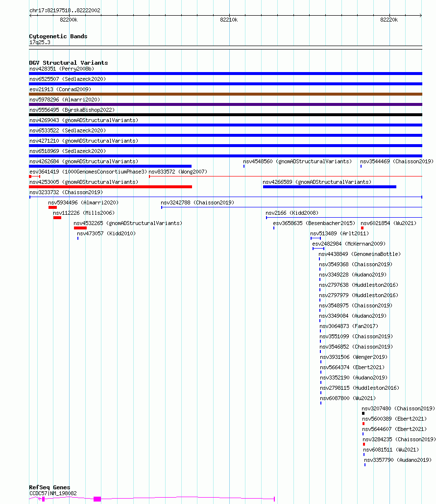Open nsv2797979 (Huddleston2016) label
This screenshot has height=504, width=436.
pyautogui.click(x=359, y=295)
